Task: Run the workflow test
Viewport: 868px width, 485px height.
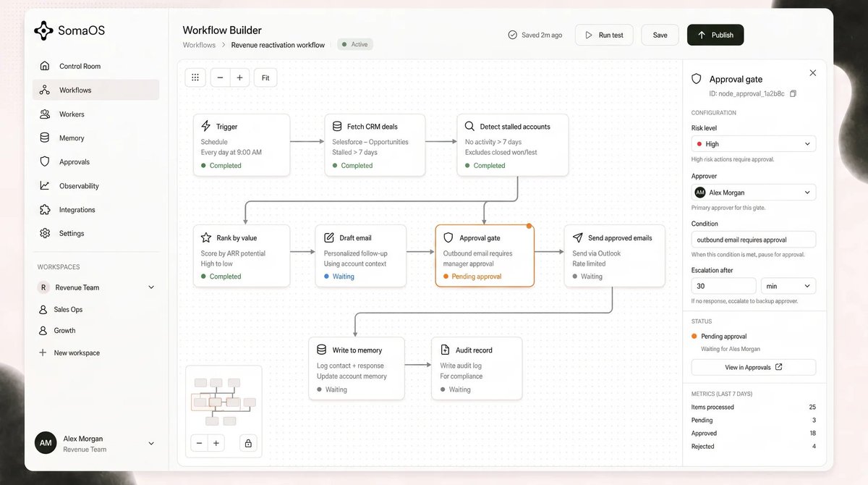Action: 604,35
